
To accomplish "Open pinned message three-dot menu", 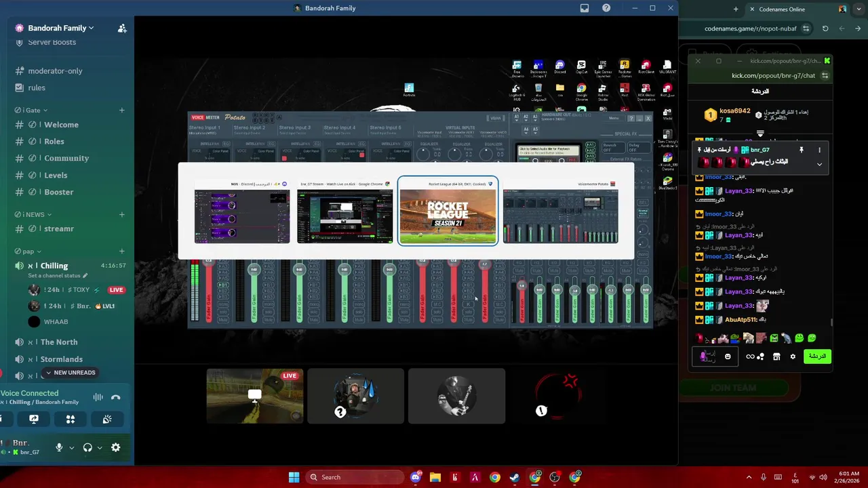I will click(x=819, y=150).
